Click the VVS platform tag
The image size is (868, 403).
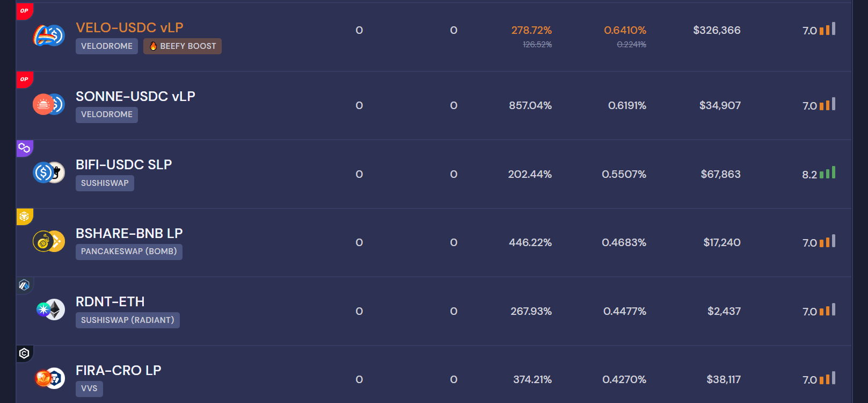click(89, 388)
